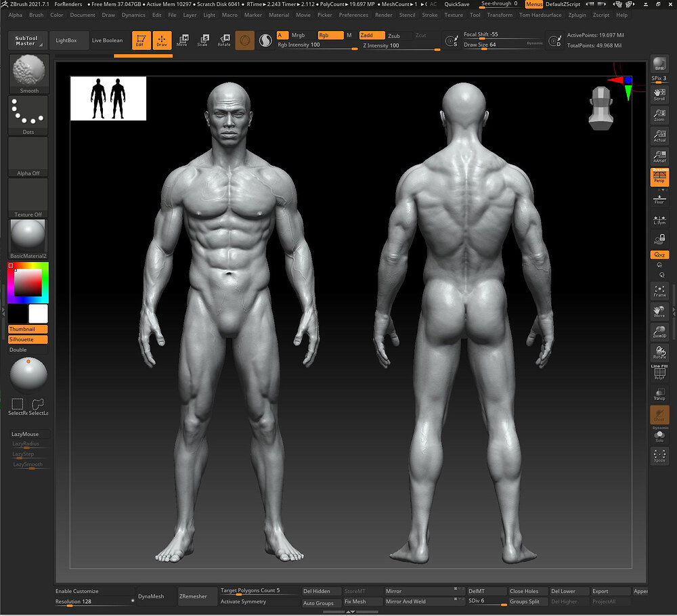Click the silhouette thumbnail preview

108,98
